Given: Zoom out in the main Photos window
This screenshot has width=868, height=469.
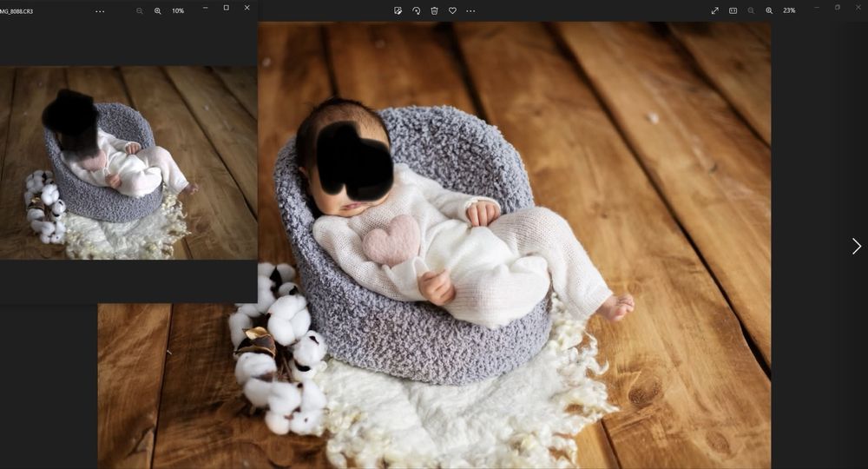Looking at the screenshot, I should tap(751, 10).
